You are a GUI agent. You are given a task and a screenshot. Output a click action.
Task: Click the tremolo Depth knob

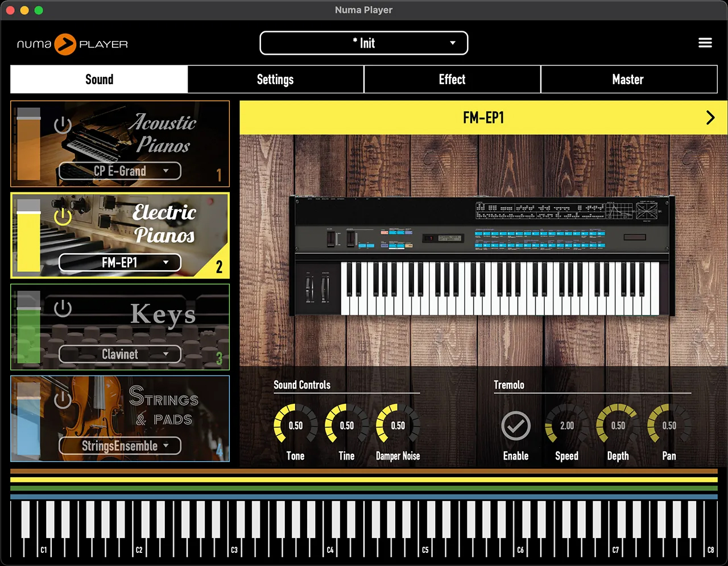[618, 425]
